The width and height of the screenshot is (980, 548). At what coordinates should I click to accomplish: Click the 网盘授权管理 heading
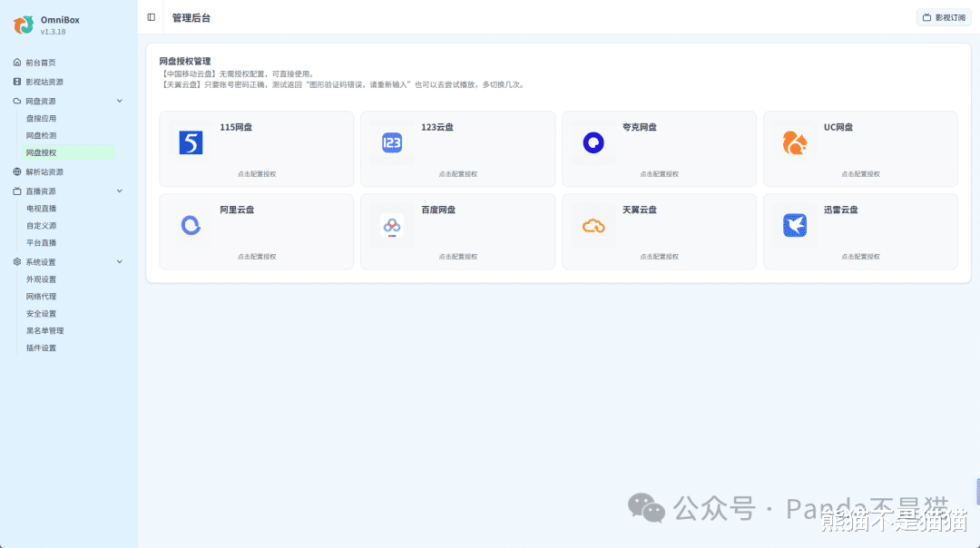tap(185, 61)
